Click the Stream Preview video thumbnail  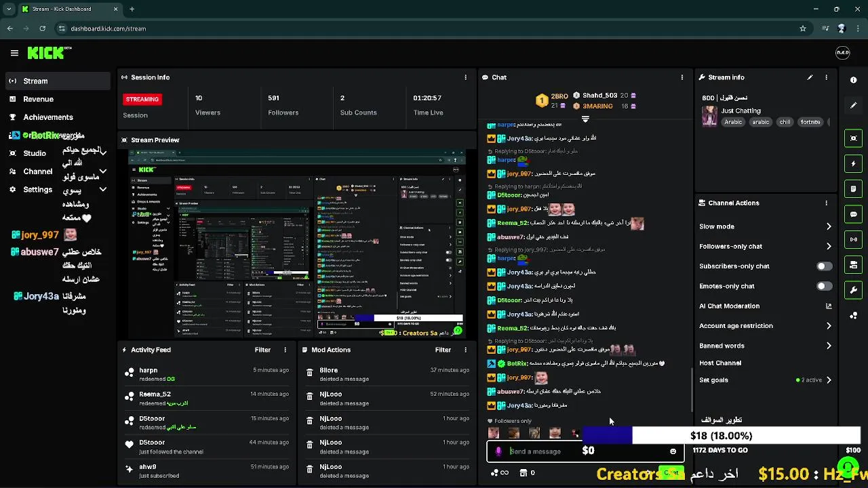point(296,245)
